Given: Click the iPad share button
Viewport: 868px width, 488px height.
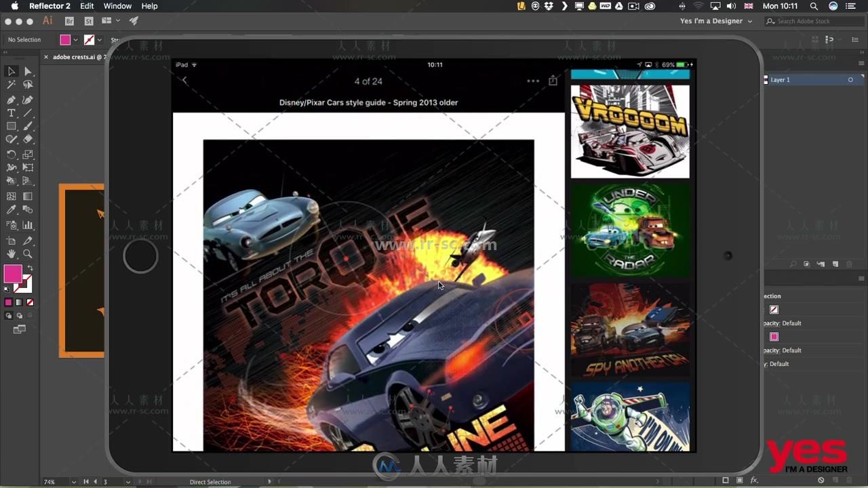Looking at the screenshot, I should [x=553, y=81].
